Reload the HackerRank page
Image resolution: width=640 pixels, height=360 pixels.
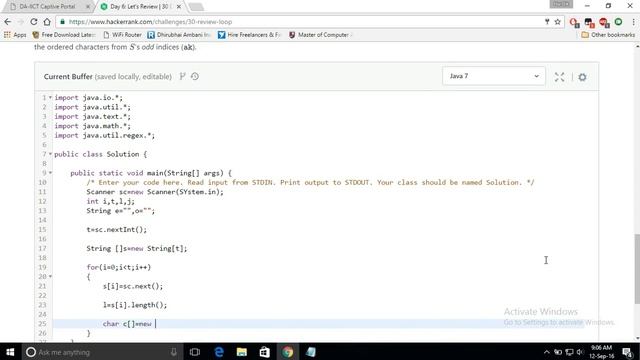(x=34, y=22)
